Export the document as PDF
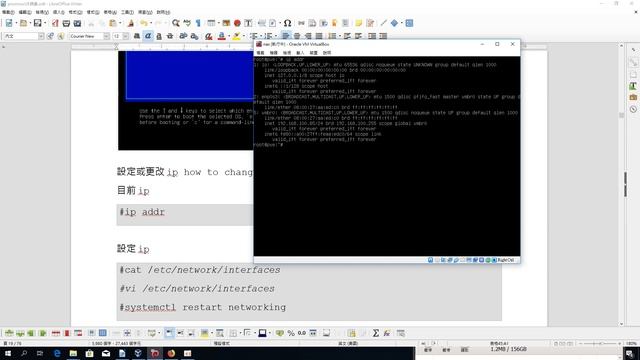Image resolution: width=640 pixels, height=360 pixels. coord(55,23)
